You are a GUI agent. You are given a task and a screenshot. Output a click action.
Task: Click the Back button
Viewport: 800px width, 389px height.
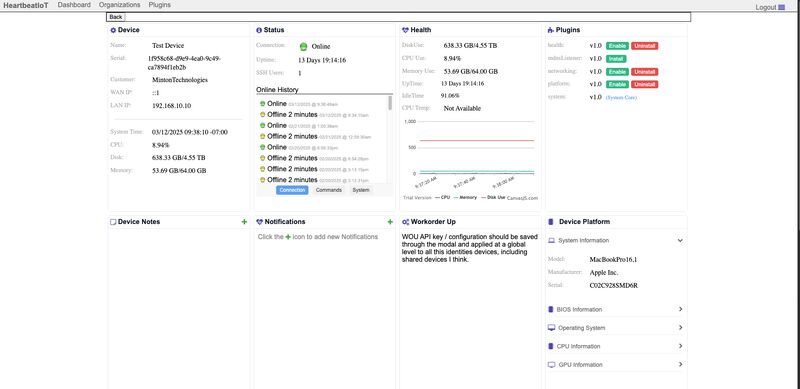point(116,17)
